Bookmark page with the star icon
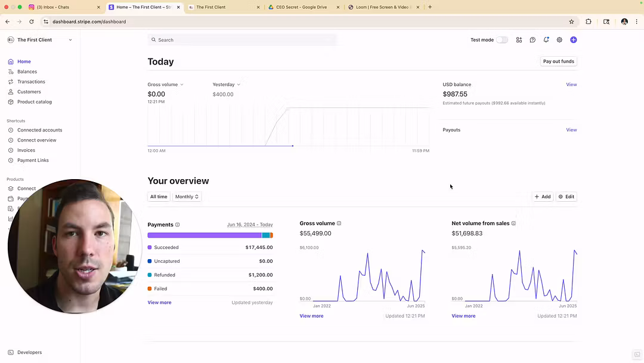This screenshot has height=363, width=644. 571,21
